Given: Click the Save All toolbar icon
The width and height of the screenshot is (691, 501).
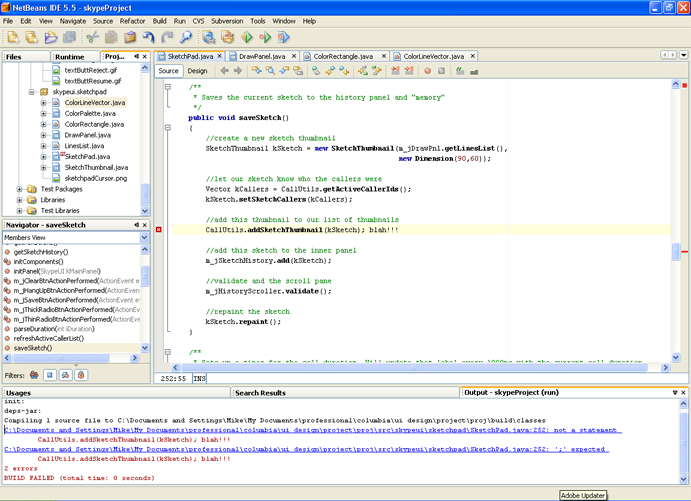Looking at the screenshot, I should tap(69, 37).
